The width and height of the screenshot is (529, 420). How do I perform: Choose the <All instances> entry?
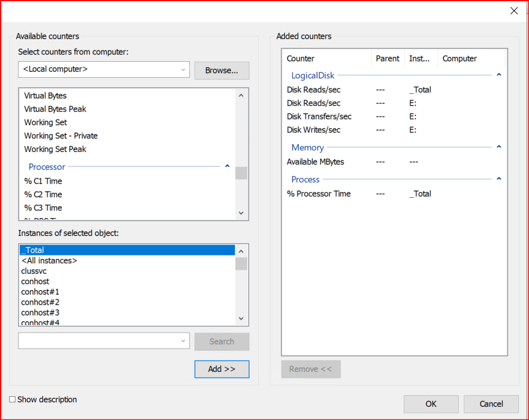[x=49, y=261]
